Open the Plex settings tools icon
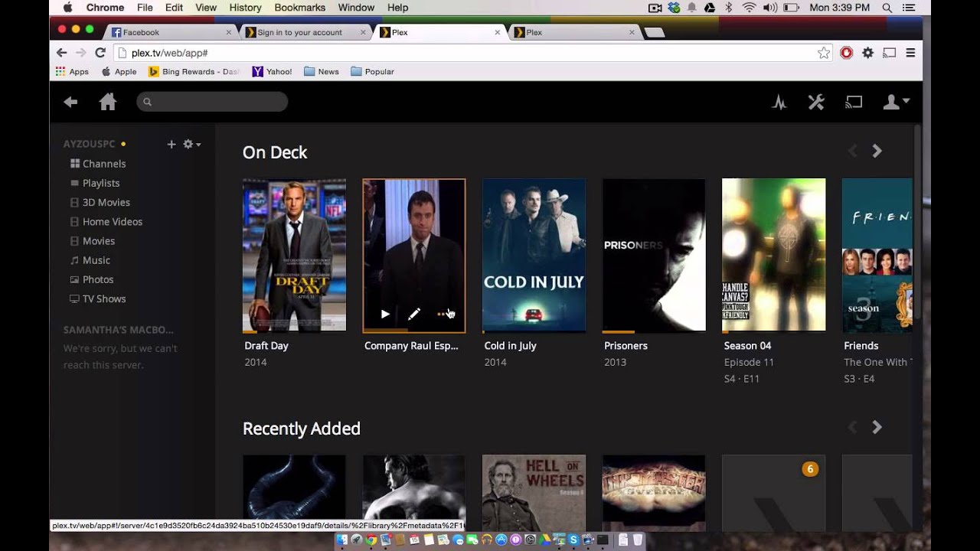Image resolution: width=980 pixels, height=551 pixels. click(816, 102)
